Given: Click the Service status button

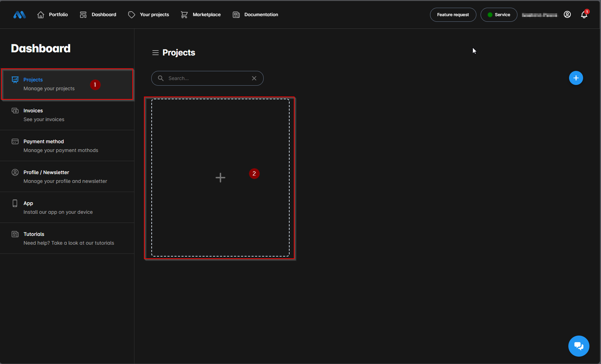Looking at the screenshot, I should point(498,15).
